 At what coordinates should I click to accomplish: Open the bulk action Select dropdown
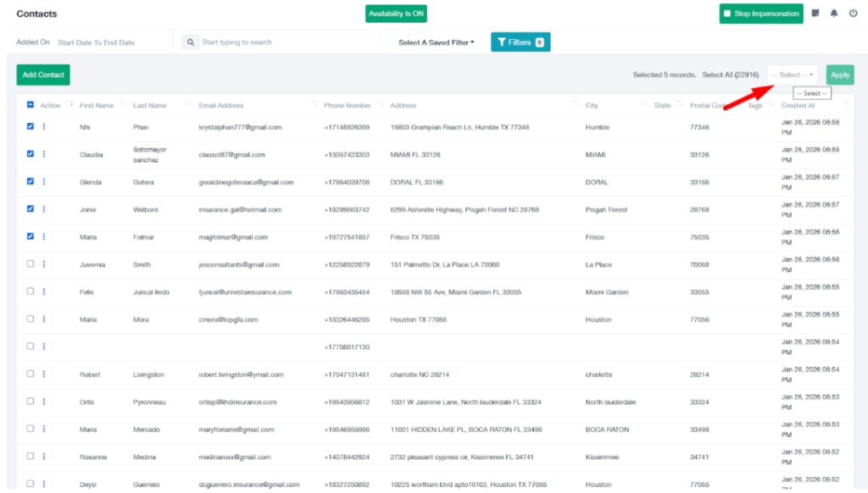coord(793,75)
